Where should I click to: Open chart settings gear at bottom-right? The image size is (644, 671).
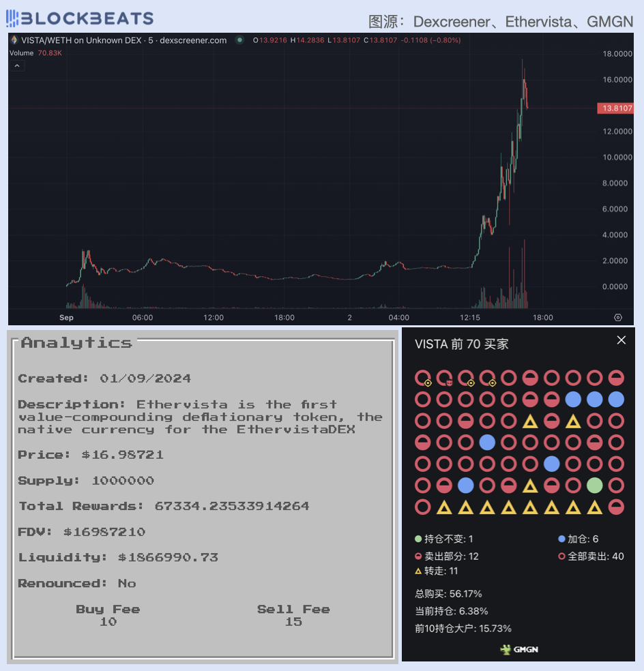(x=618, y=317)
